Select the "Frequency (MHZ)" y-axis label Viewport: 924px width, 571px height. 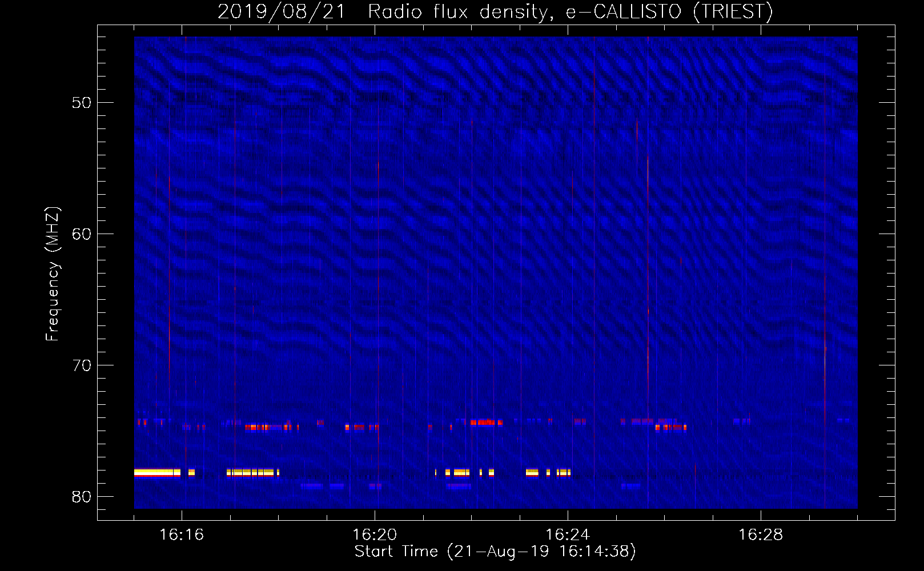point(53,274)
